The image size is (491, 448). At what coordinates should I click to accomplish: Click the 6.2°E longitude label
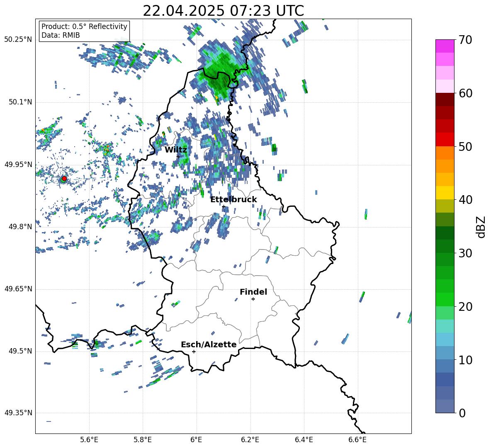pyautogui.click(x=250, y=440)
